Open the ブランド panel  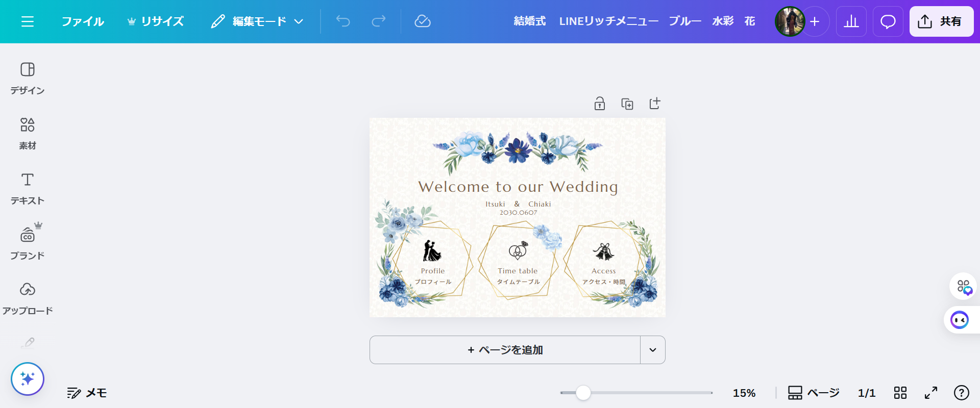(x=28, y=243)
